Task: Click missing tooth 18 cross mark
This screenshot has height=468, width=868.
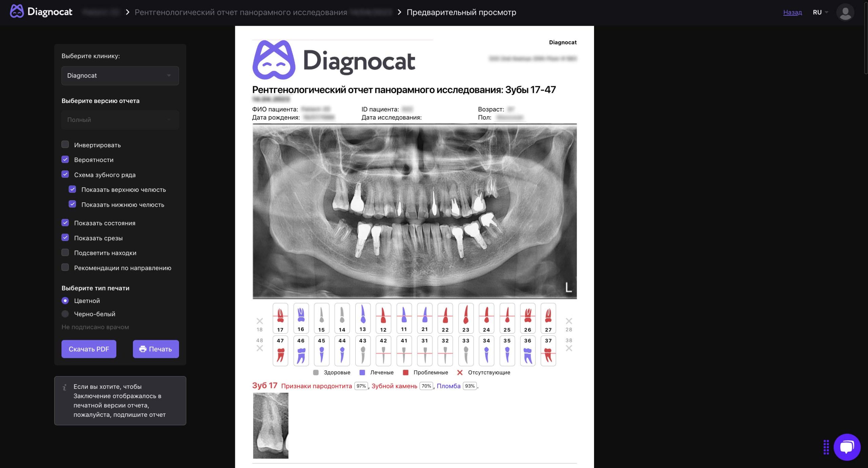Action: pos(260,321)
